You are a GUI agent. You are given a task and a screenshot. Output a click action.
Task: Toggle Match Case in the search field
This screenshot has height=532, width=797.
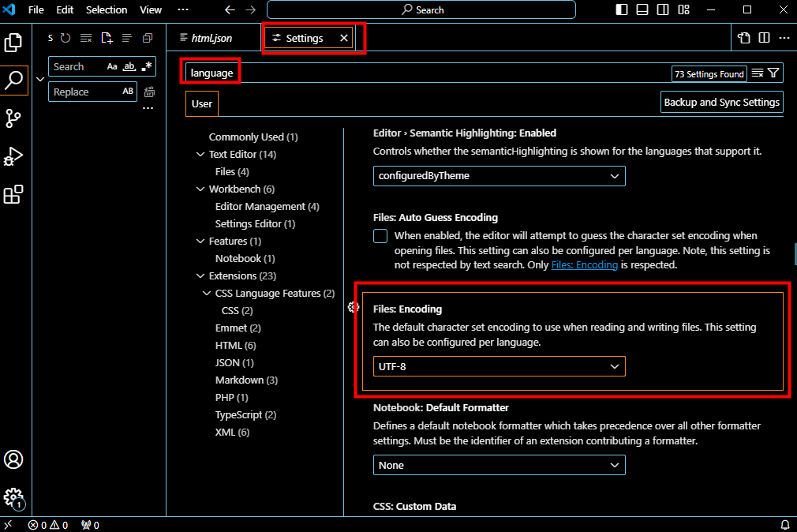(111, 66)
